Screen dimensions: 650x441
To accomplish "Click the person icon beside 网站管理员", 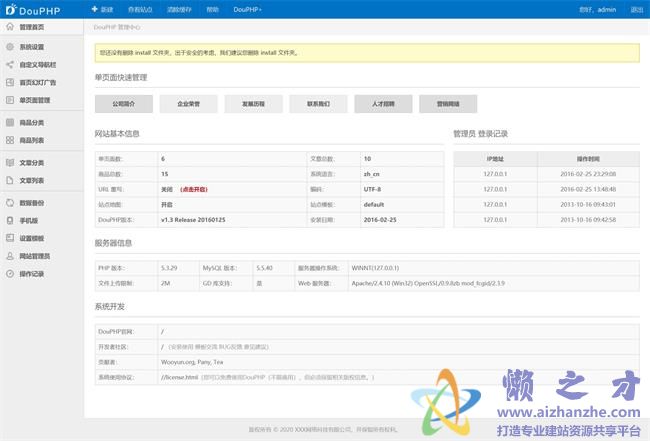I will tap(10, 256).
